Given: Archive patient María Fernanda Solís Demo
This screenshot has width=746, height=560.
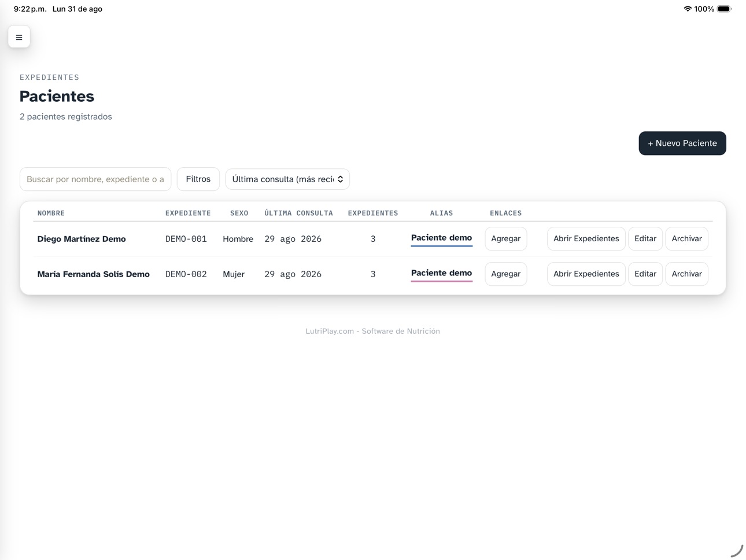Looking at the screenshot, I should point(687,274).
